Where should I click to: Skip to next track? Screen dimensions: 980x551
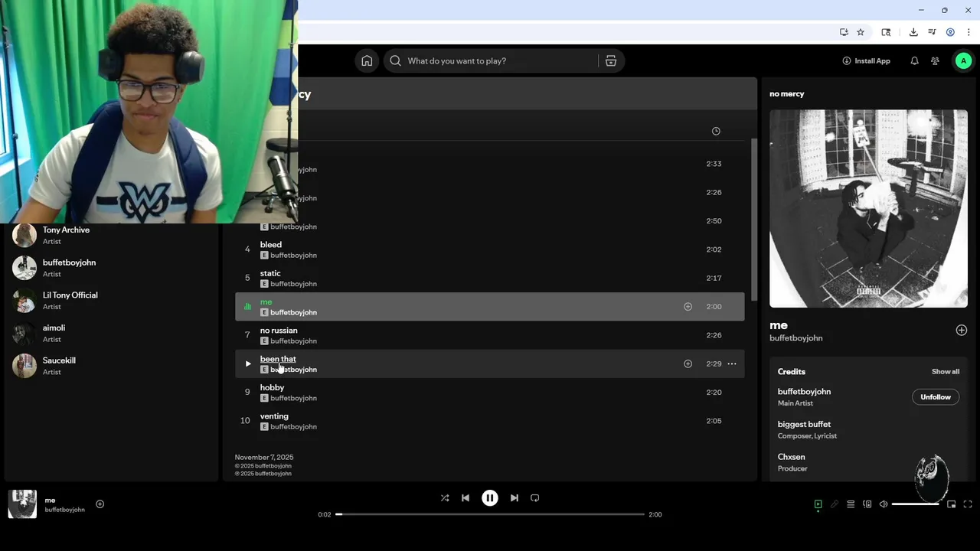pos(514,498)
